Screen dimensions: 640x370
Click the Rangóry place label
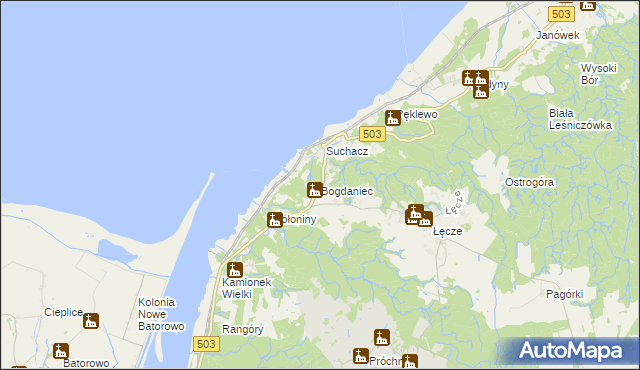[242, 329]
